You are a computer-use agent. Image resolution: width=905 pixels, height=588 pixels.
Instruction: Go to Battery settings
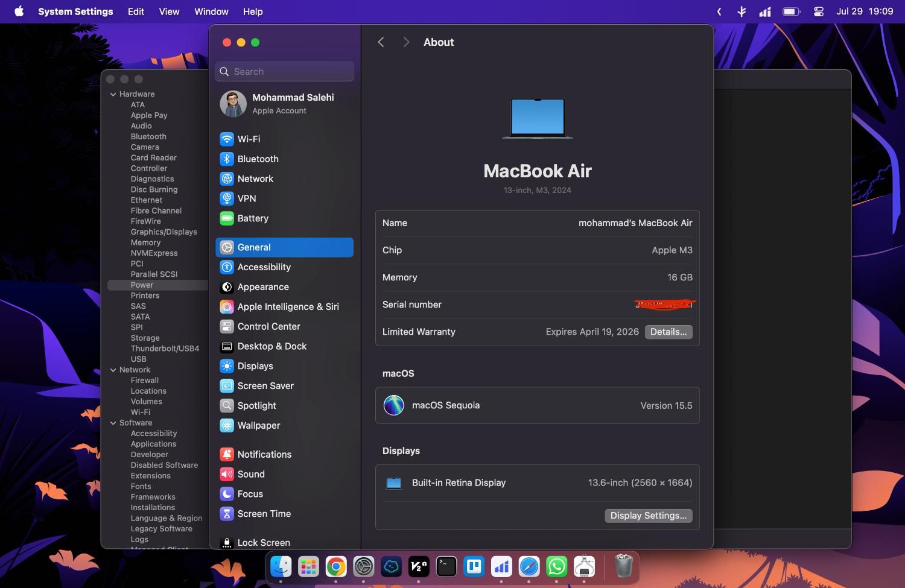click(x=284, y=218)
